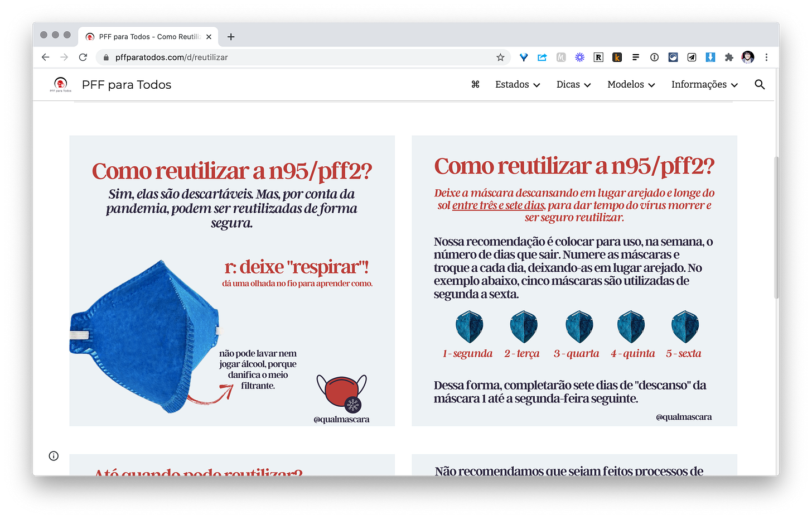Viewport: 812px width, 519px height.
Task: Reload the current page
Action: pos(83,57)
